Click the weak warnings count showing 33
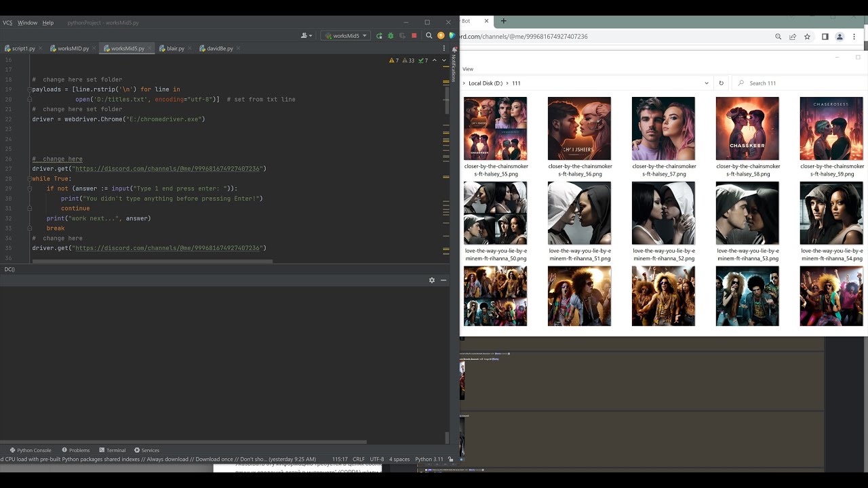The width and height of the screenshot is (868, 488). (x=409, y=60)
